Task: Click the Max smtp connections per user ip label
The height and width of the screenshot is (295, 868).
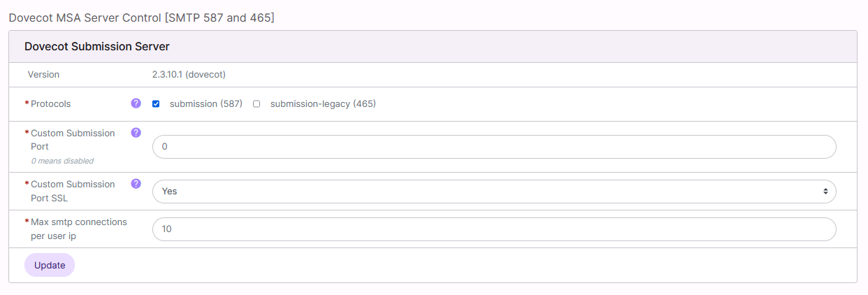Action: [78, 229]
